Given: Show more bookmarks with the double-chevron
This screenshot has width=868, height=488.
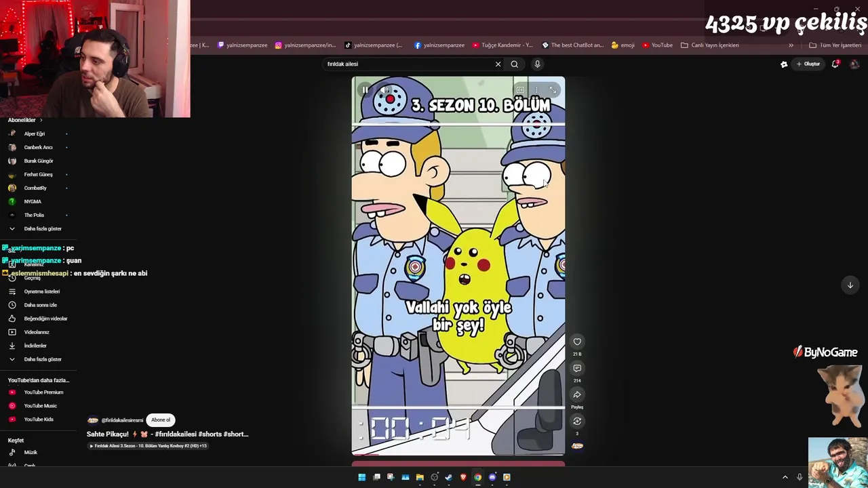Looking at the screenshot, I should tap(791, 45).
